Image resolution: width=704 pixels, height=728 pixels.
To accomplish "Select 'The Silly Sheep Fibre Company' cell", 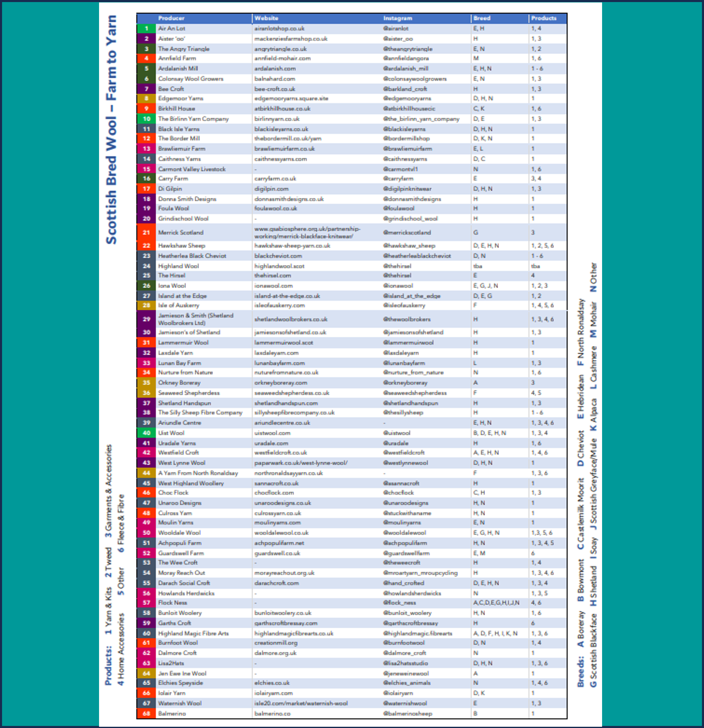I will (200, 412).
